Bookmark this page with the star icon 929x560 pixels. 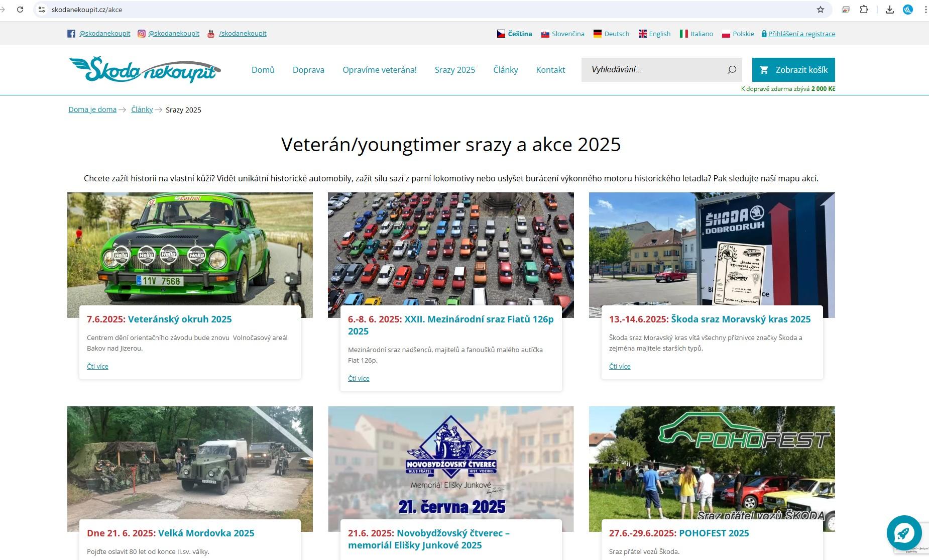coord(821,10)
